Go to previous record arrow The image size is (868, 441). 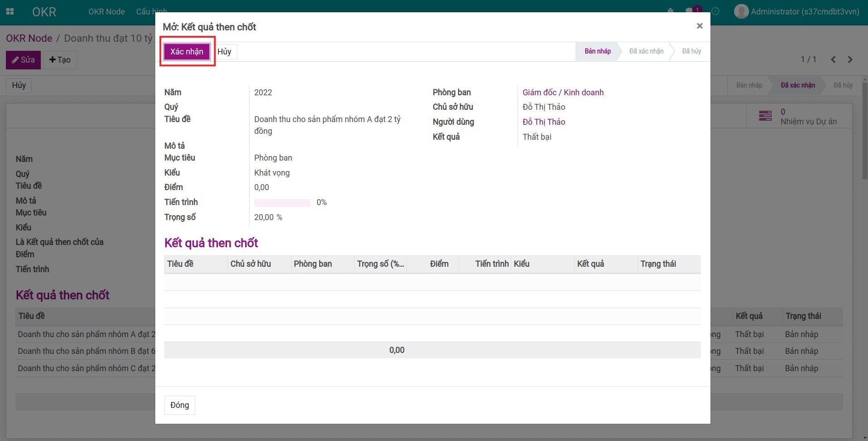pos(833,59)
